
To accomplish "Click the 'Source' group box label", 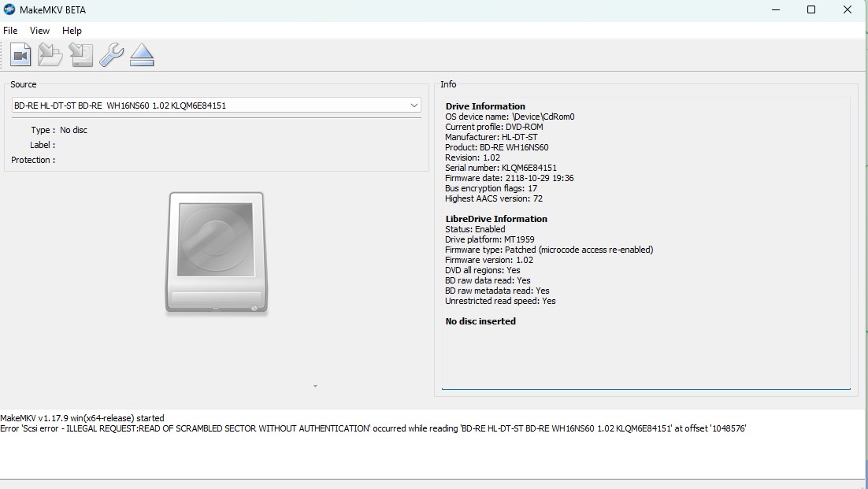I will click(24, 84).
